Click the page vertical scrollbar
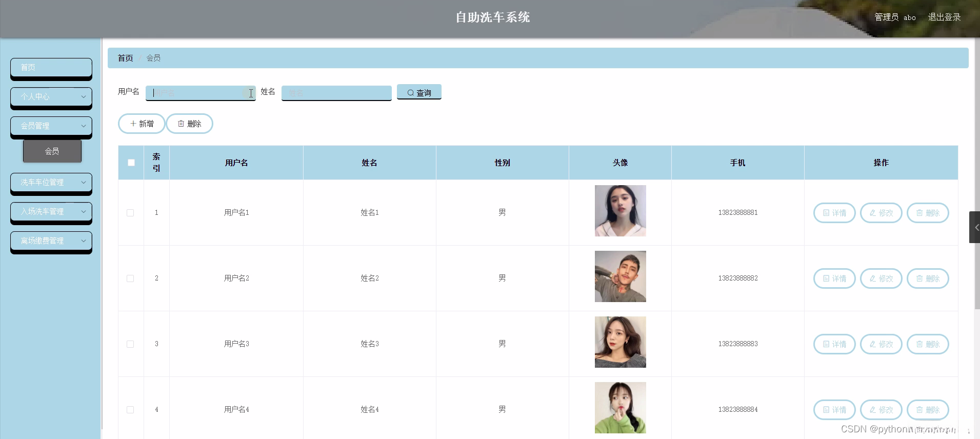 coord(977,173)
